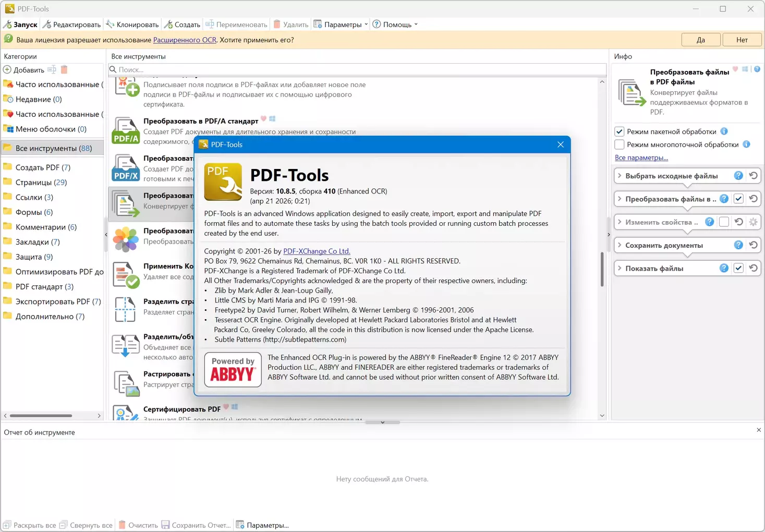Click Да to apply Enhanced OCR

pyautogui.click(x=701, y=40)
